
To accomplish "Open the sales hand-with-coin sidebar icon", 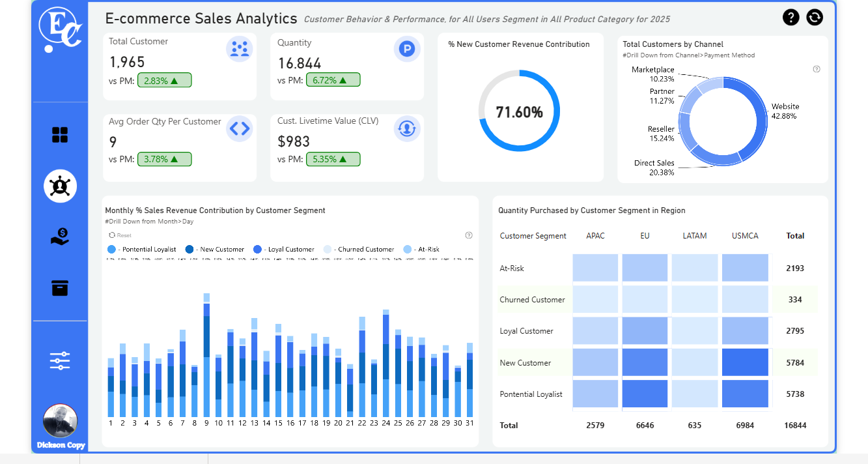I will pos(60,237).
